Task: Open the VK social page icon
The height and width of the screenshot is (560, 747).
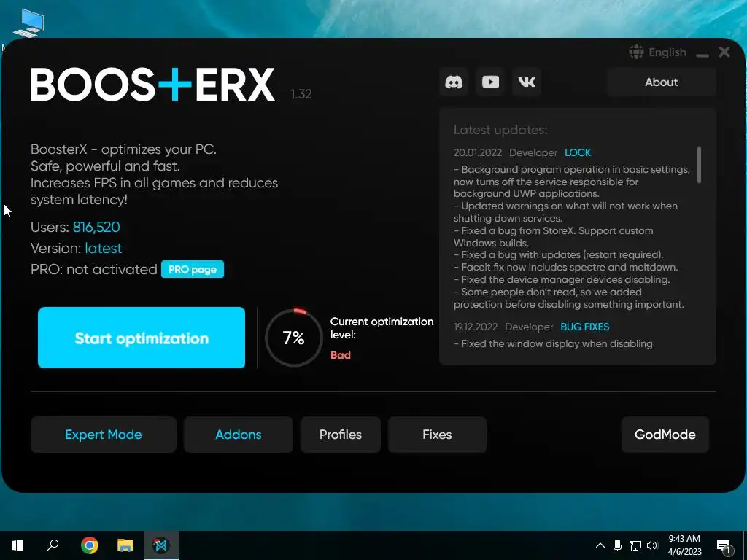Action: [x=527, y=82]
